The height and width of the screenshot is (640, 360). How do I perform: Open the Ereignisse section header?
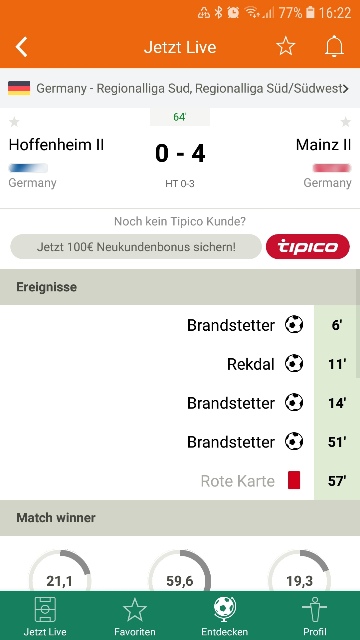(x=178, y=287)
